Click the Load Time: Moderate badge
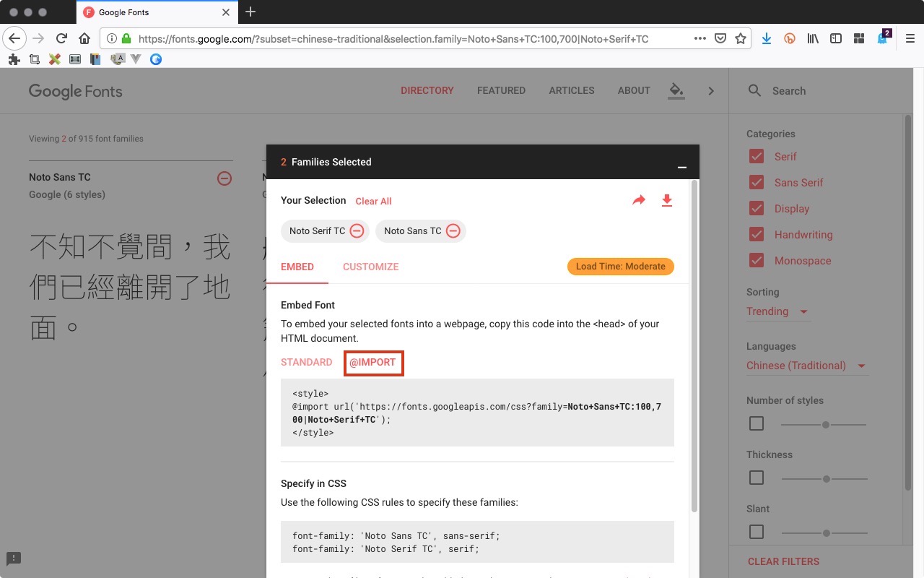This screenshot has height=578, width=924. coord(621,267)
